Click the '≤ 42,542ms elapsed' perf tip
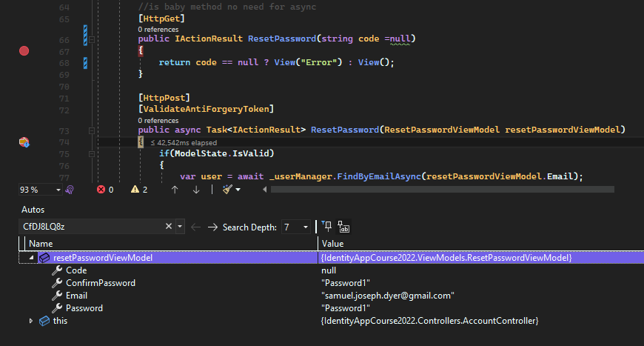 (x=184, y=142)
